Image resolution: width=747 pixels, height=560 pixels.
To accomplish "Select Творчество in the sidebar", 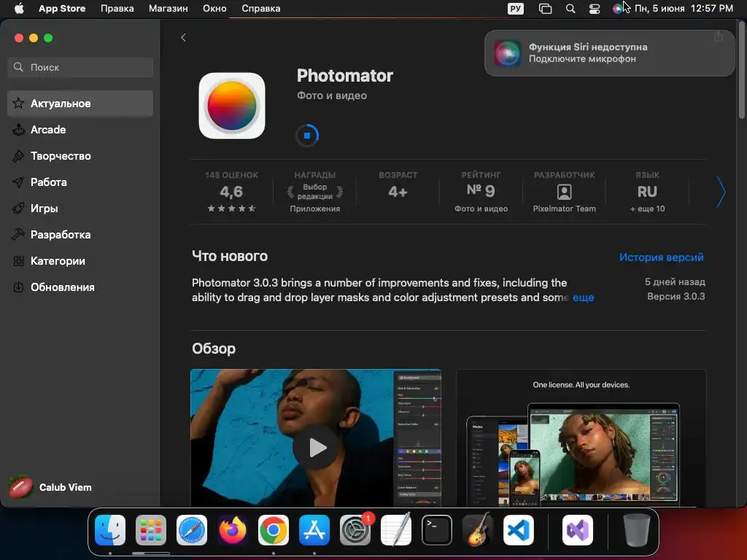I will point(80,156).
